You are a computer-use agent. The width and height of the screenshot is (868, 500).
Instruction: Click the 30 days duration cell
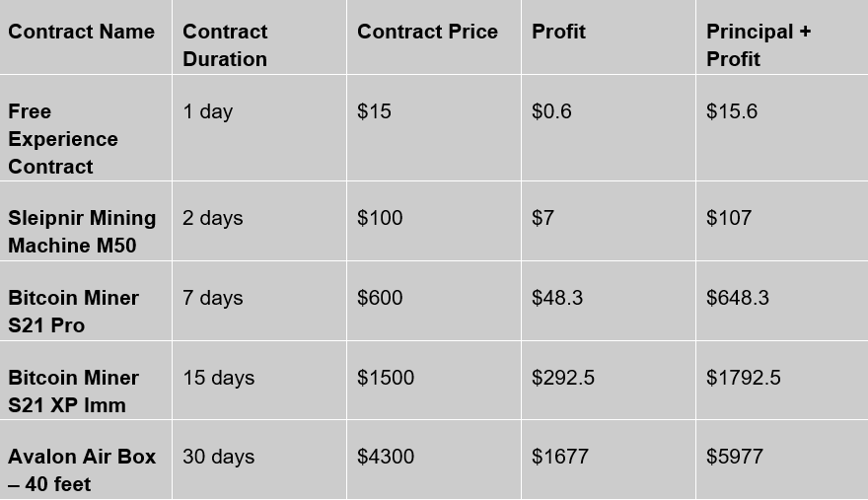(218, 457)
